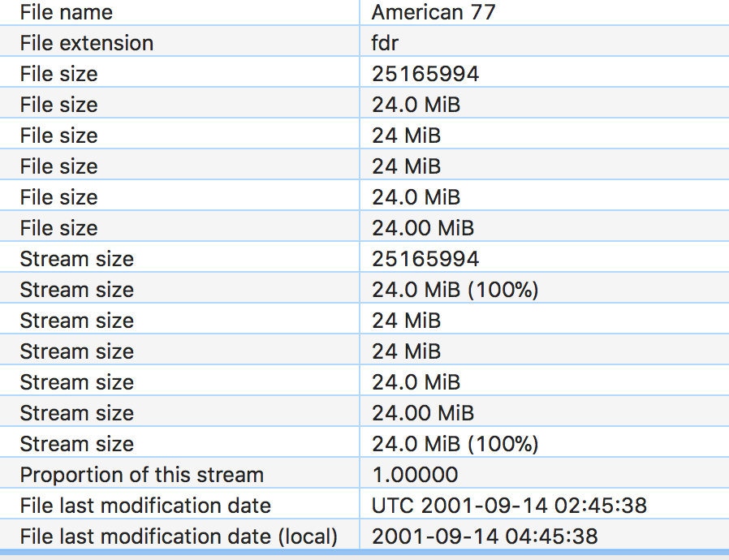The image size is (729, 560).
Task: Select the Proportion of this stream row
Action: coord(364,474)
